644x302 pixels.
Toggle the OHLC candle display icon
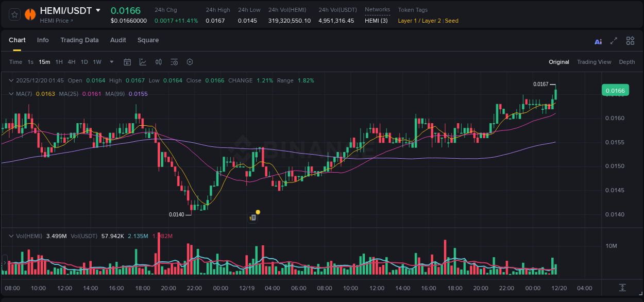click(158, 62)
